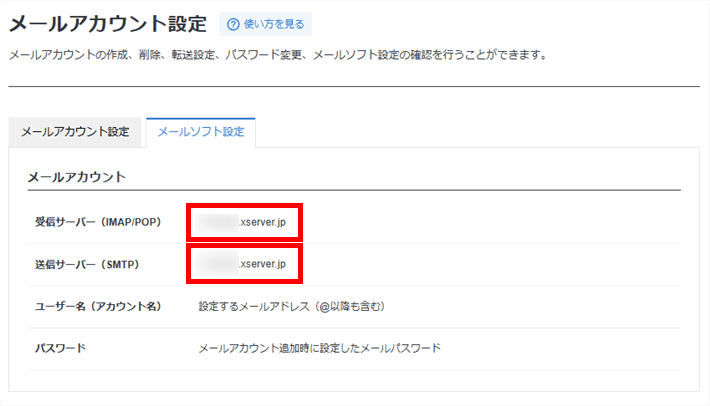Click the blurred server ID in 送信サーバー
This screenshot has height=406, width=710.
(217, 264)
